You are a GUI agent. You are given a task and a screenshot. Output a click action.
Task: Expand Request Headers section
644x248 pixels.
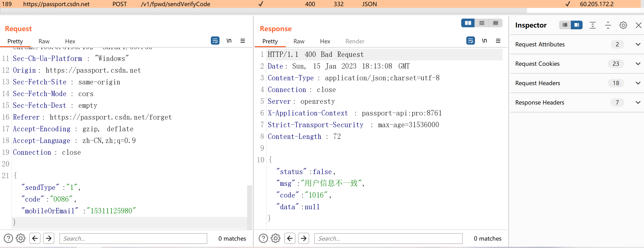point(638,83)
